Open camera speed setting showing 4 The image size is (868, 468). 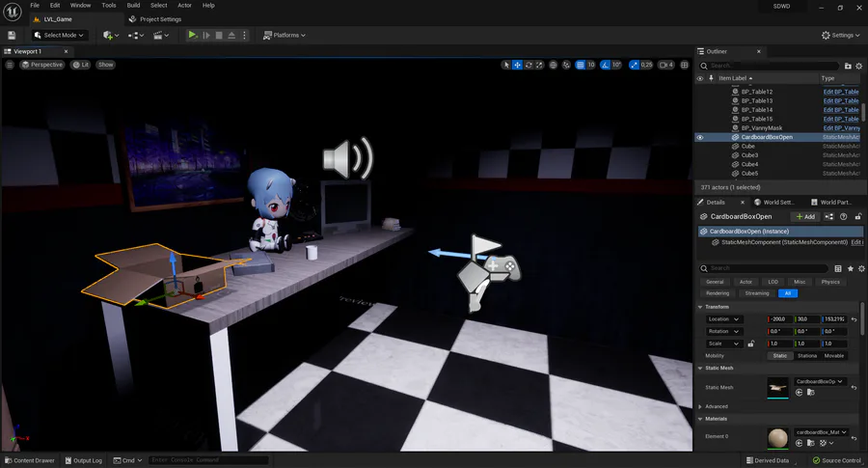tap(666, 65)
